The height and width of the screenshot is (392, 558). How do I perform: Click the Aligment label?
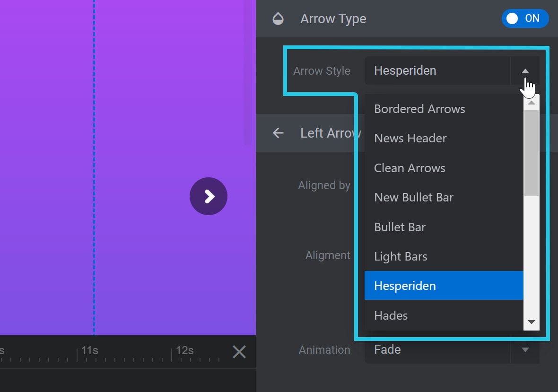(x=328, y=255)
